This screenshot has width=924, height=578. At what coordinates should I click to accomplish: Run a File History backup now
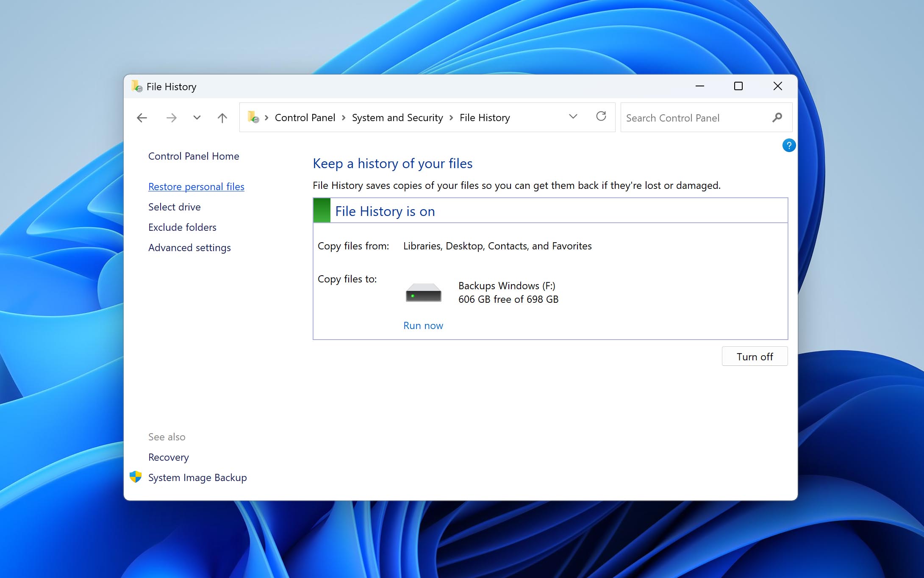[423, 325]
